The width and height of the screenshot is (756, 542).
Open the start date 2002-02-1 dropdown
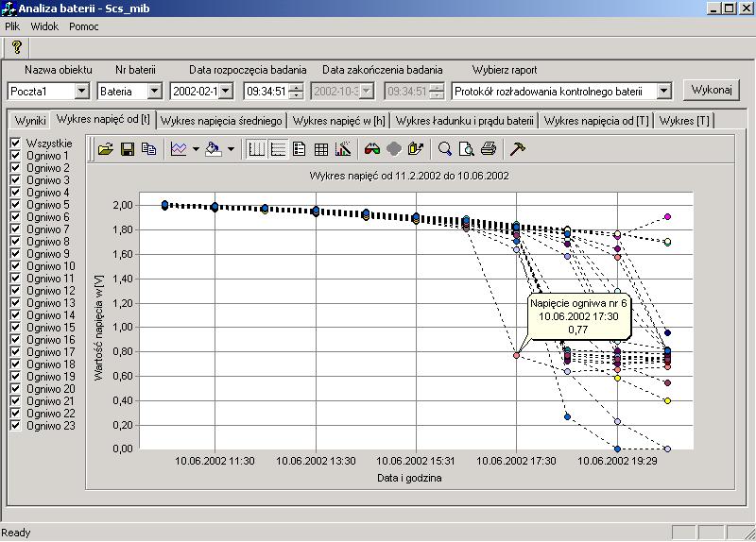[x=226, y=91]
